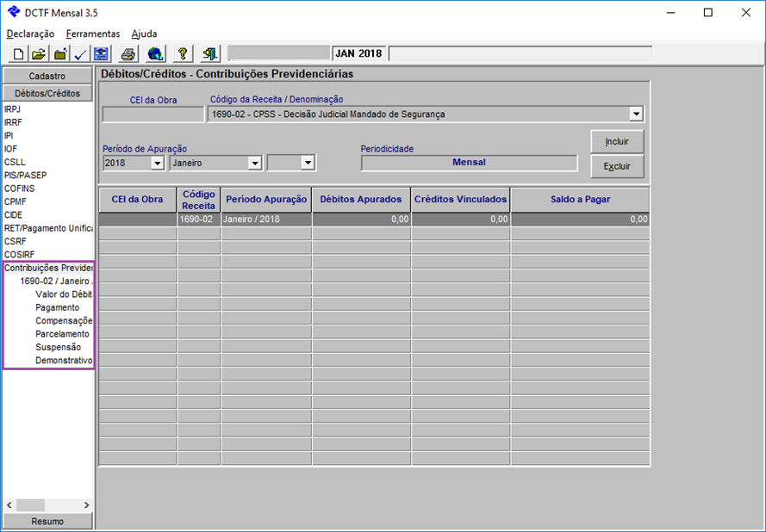This screenshot has width=766, height=532.
Task: Click the Débitos/Créditos panel button
Action: click(47, 93)
